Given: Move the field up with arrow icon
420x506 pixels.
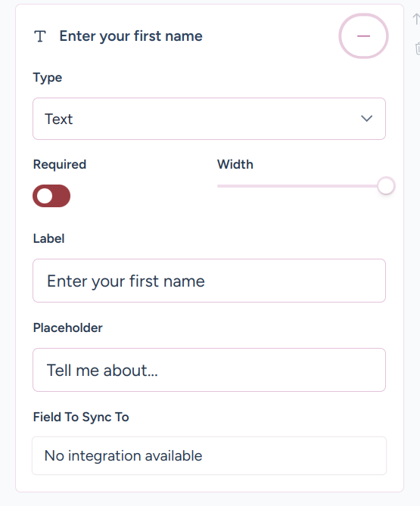Looking at the screenshot, I should (416, 20).
